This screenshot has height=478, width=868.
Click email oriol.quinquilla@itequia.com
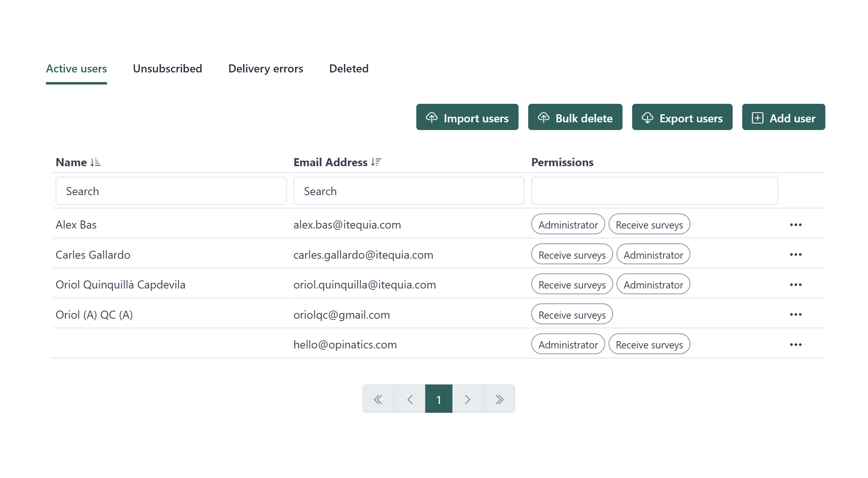365,284
